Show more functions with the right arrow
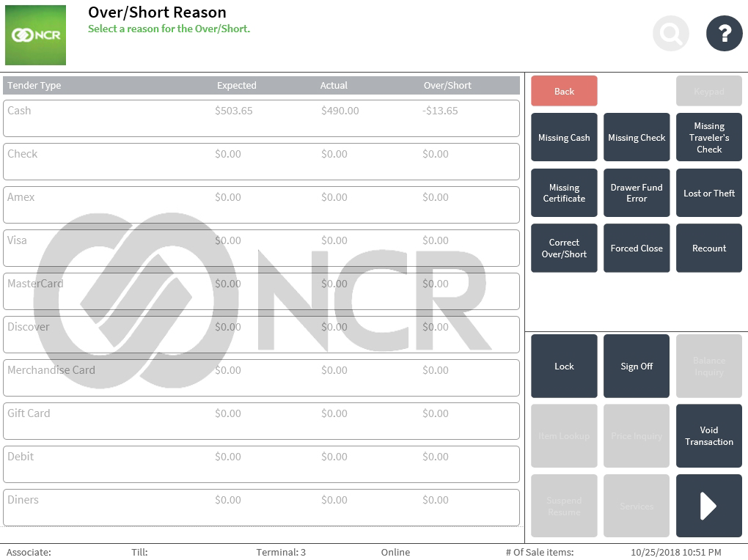The height and width of the screenshot is (560, 748). pyautogui.click(x=708, y=506)
